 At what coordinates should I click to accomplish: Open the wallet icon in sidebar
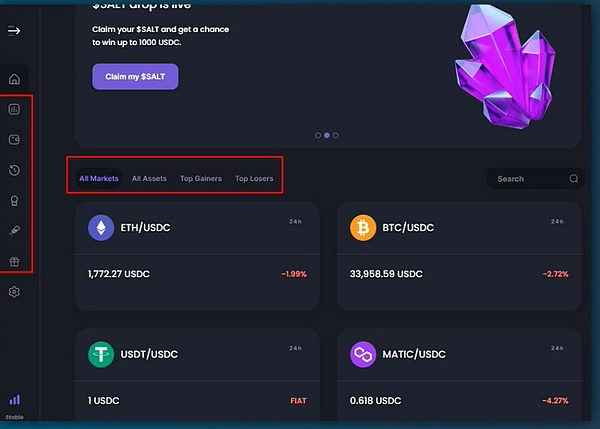click(14, 140)
